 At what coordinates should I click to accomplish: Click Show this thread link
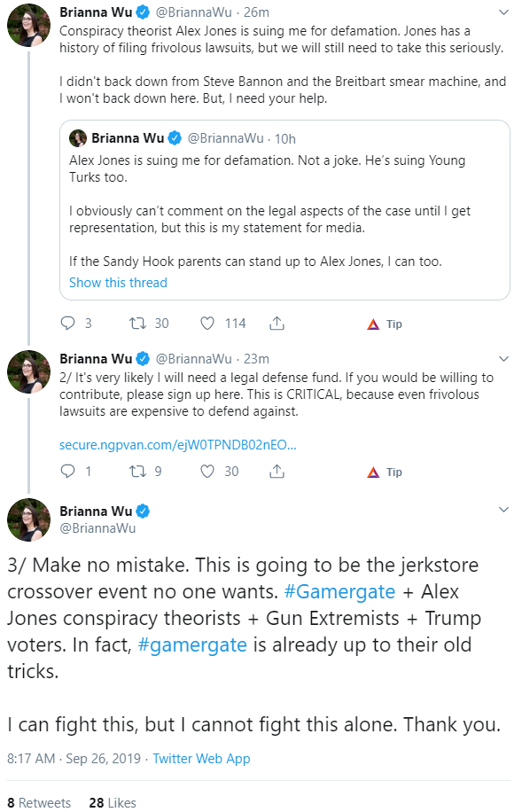click(x=118, y=283)
